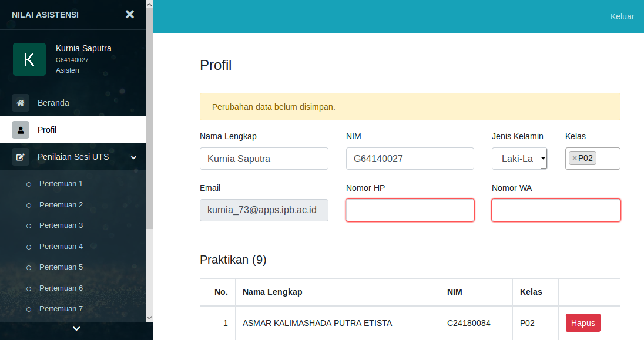Go to Pertemuan 5 menu item

point(61,267)
